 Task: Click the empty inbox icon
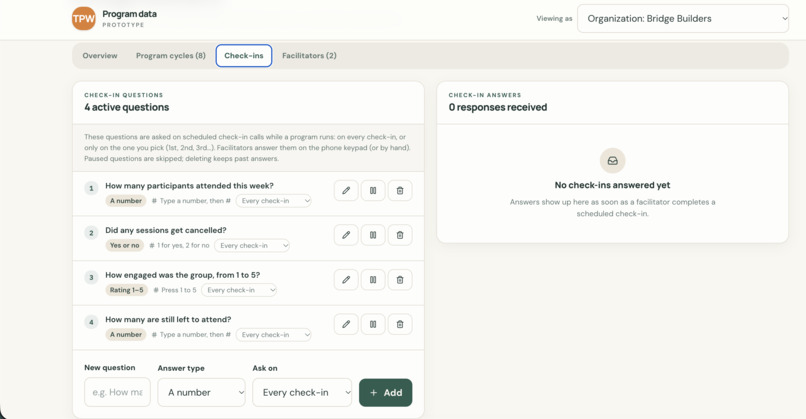click(x=612, y=161)
